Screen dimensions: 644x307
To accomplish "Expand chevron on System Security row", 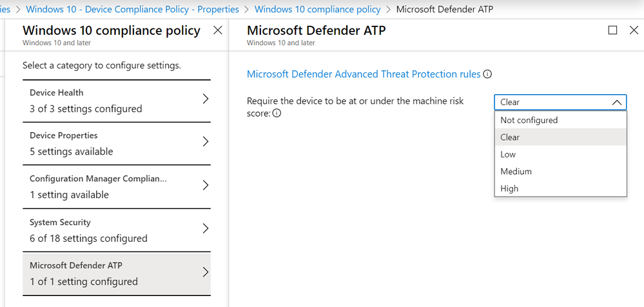I will coord(206,228).
